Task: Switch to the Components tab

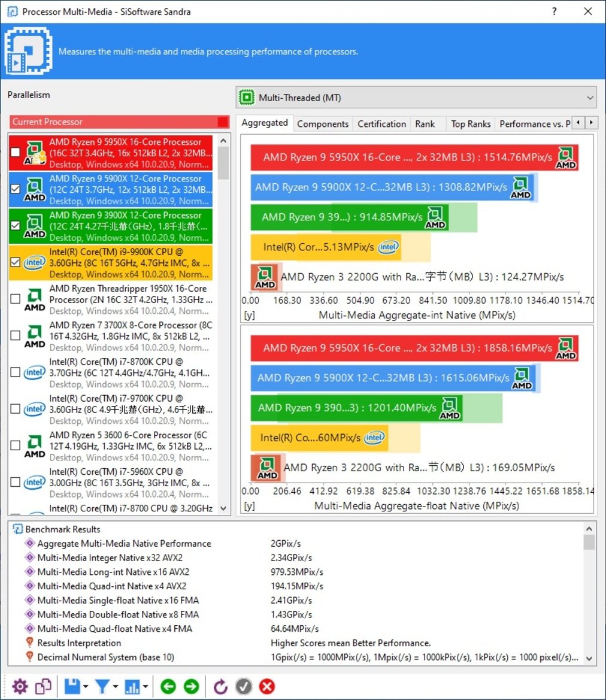Action: click(x=323, y=124)
